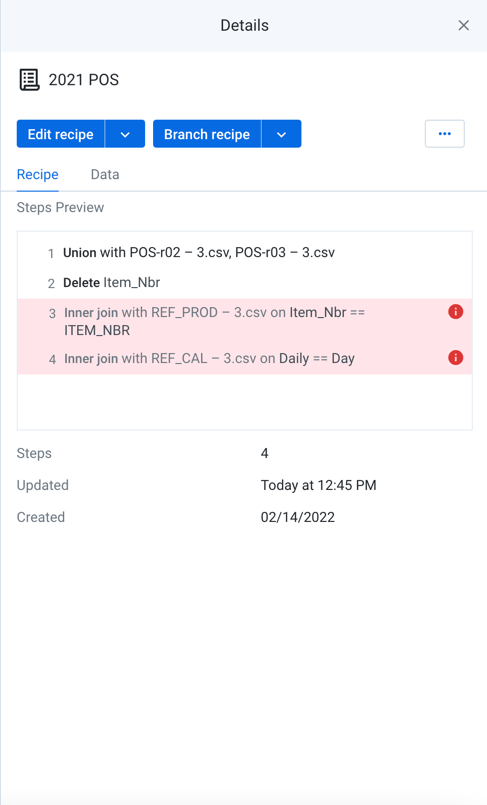This screenshot has height=805, width=487.
Task: Close the Details panel
Action: (x=463, y=25)
